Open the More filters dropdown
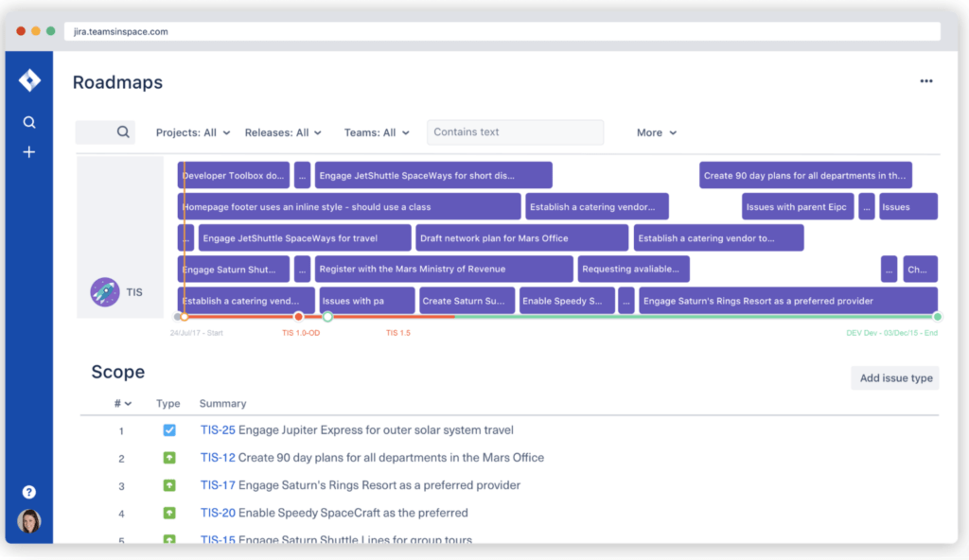 pyautogui.click(x=657, y=132)
